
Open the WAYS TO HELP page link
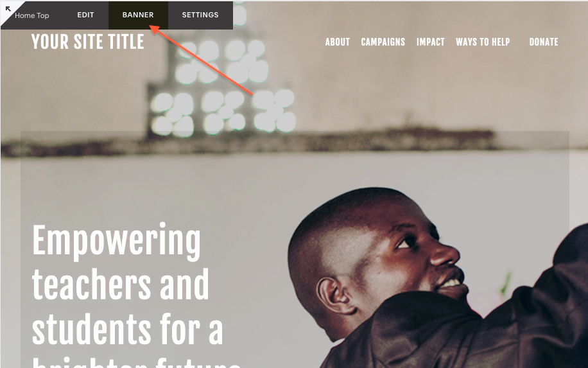[x=483, y=42]
